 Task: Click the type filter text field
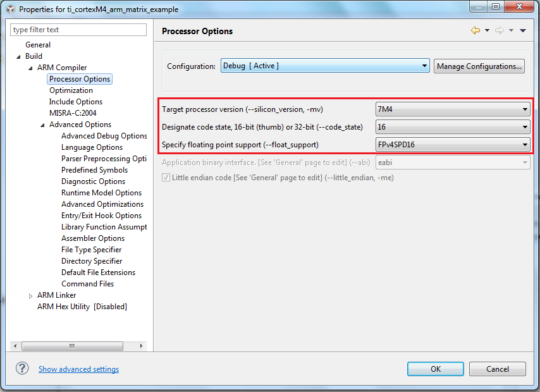[x=78, y=30]
